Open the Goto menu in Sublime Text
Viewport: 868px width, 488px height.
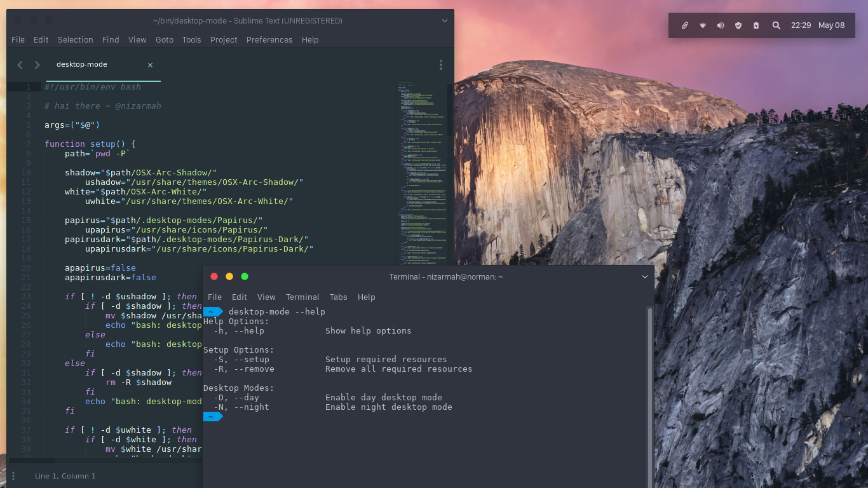coord(165,39)
